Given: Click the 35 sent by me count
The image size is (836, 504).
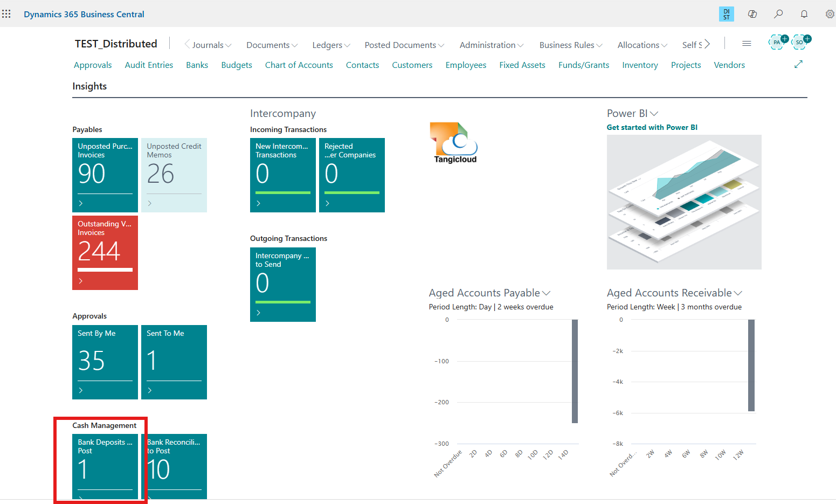Looking at the screenshot, I should tap(91, 361).
